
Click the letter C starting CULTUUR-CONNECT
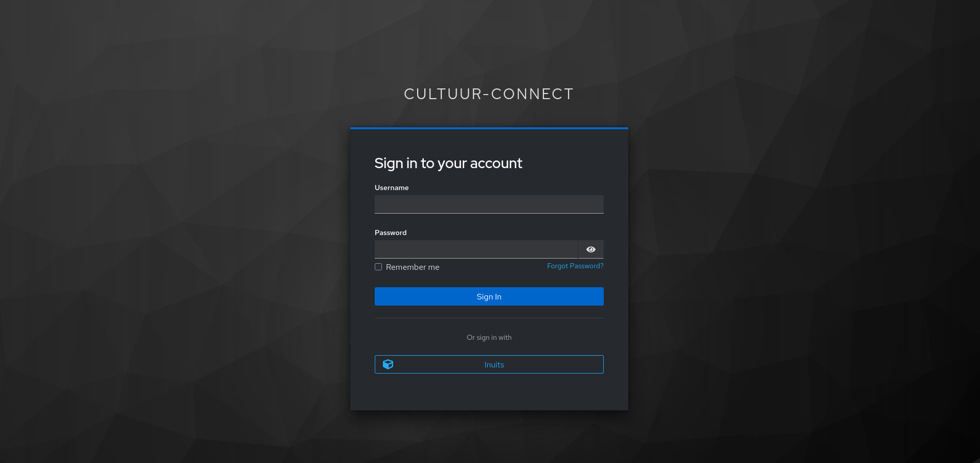click(409, 94)
